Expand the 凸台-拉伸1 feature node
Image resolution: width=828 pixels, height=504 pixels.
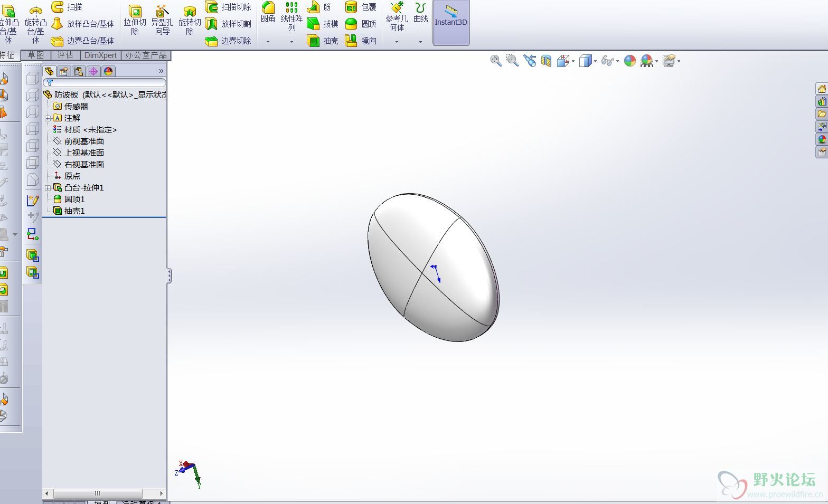tap(48, 188)
